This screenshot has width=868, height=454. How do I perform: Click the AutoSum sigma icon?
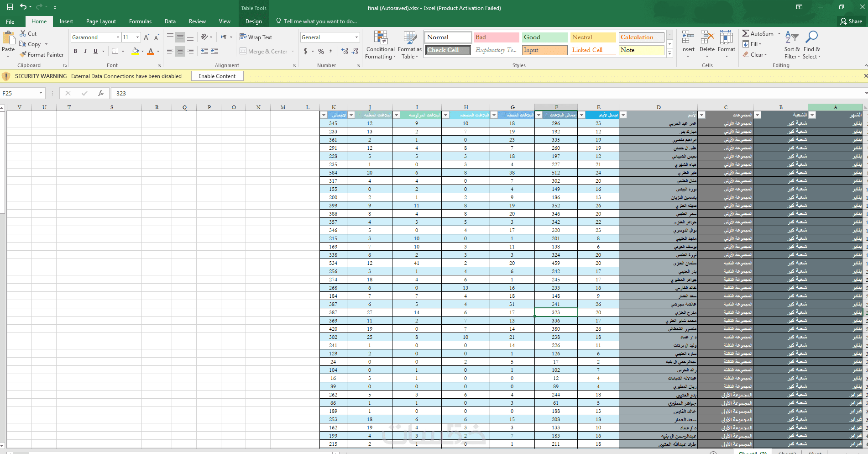click(745, 33)
